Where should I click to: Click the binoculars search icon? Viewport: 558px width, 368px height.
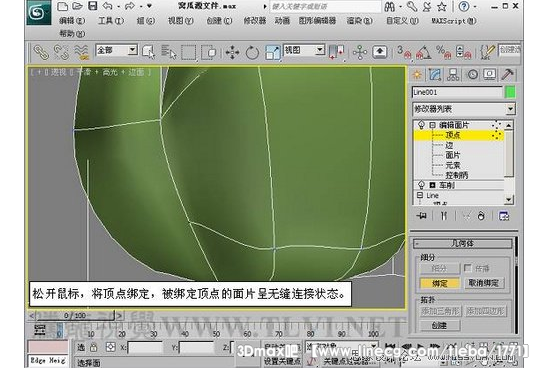(390, 6)
